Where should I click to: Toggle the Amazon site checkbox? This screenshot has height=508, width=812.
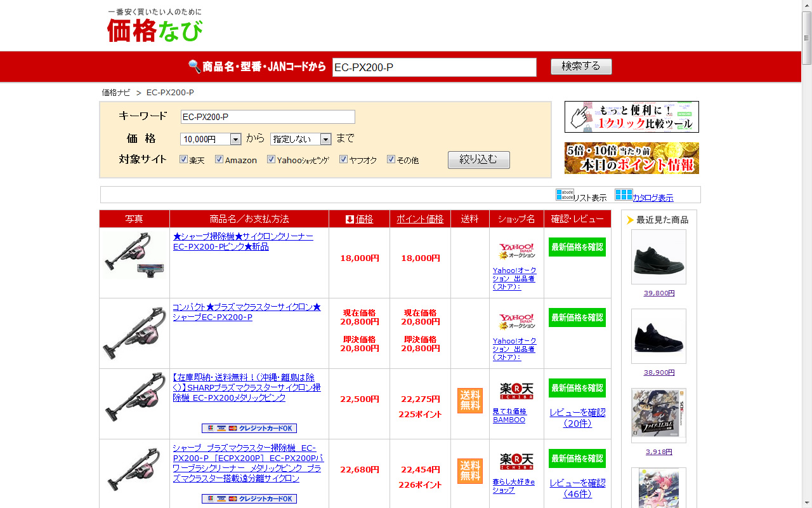(219, 159)
